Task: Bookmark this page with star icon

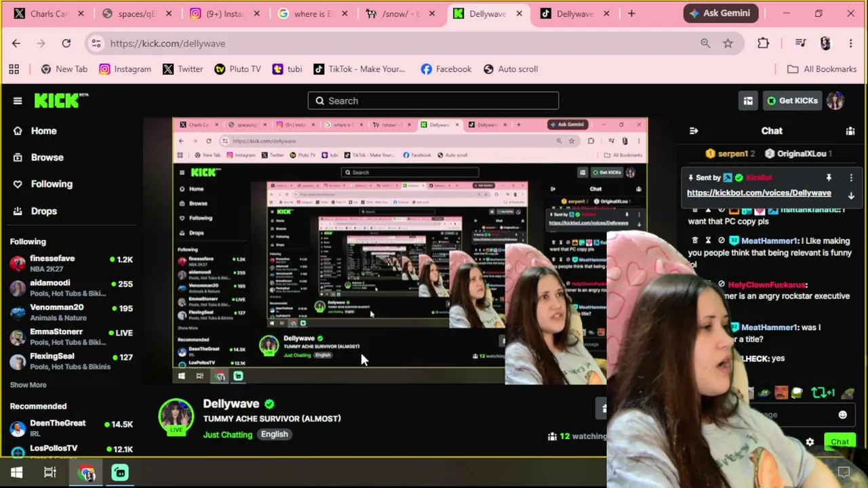Action: 728,43
